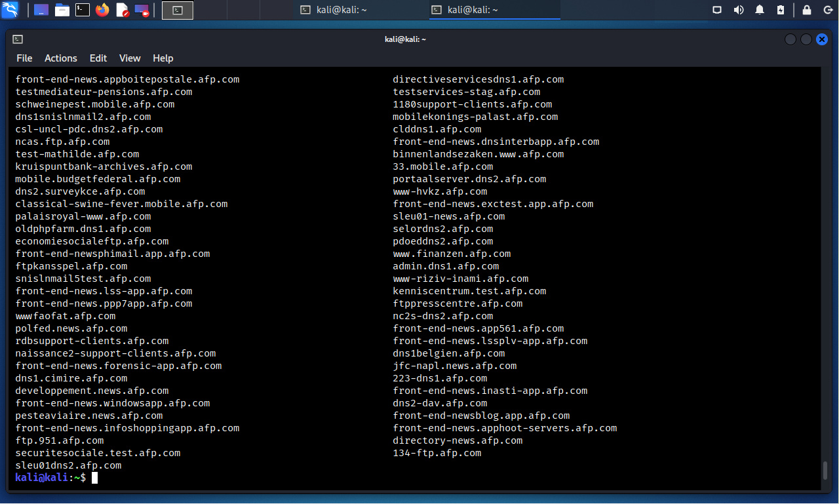The image size is (839, 504).
Task: Launch the file manager from the panel
Action: (62, 10)
